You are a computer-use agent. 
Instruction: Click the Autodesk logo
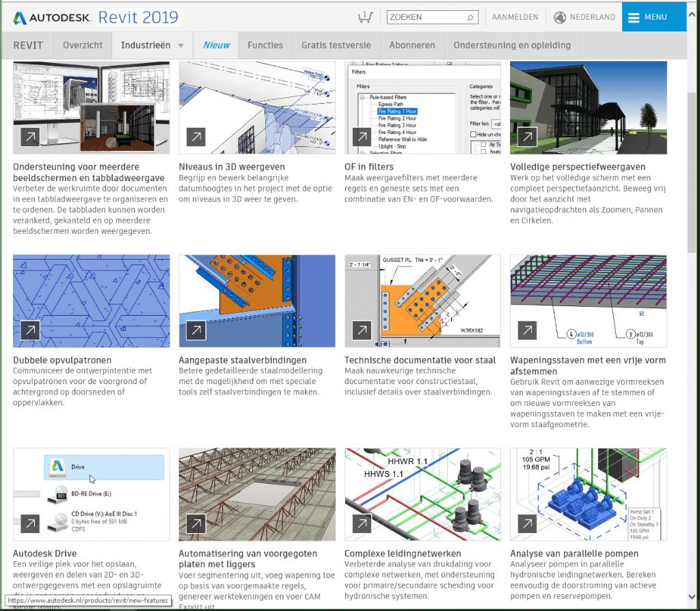pos(51,18)
